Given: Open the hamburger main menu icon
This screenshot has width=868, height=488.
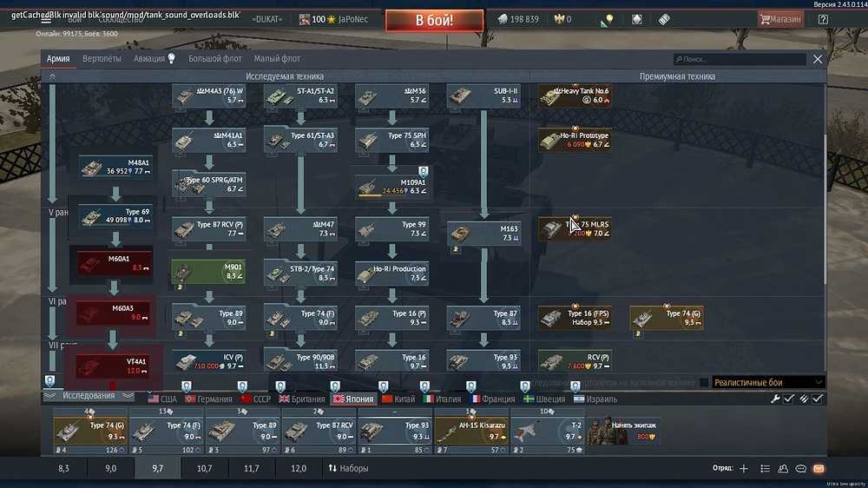Looking at the screenshot, I should click(46, 19).
